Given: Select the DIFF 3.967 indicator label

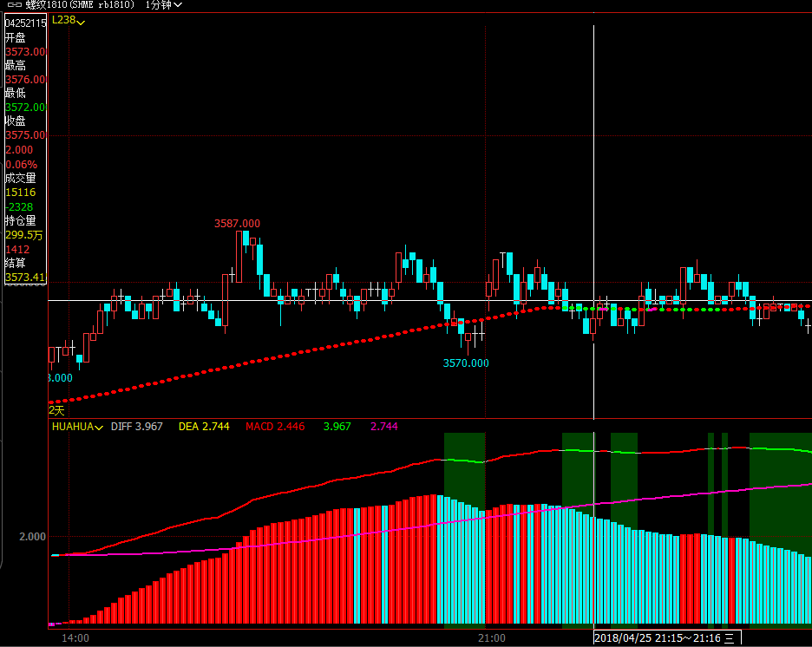Looking at the screenshot, I should 136,427.
